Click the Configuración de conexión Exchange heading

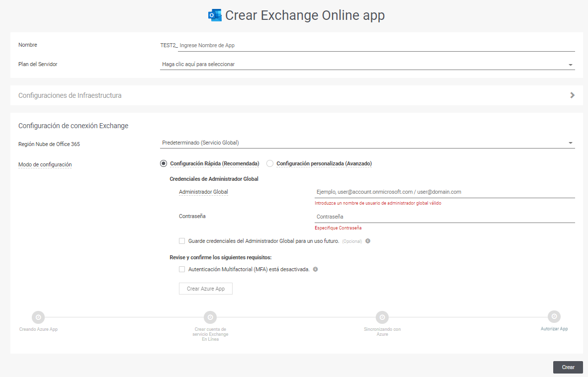[x=73, y=126]
